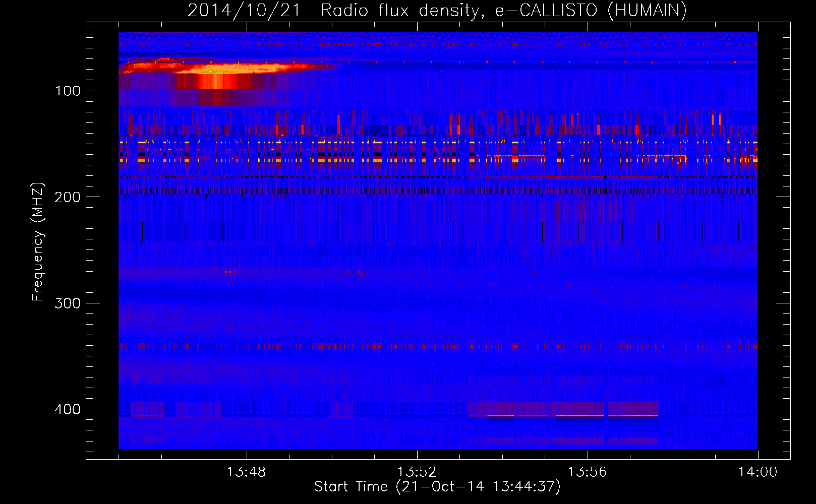This screenshot has width=816, height=504.
Task: Click the plot title 'Radio flux density, e-CALLISTO (HUMAIN)'
Action: tap(503, 10)
